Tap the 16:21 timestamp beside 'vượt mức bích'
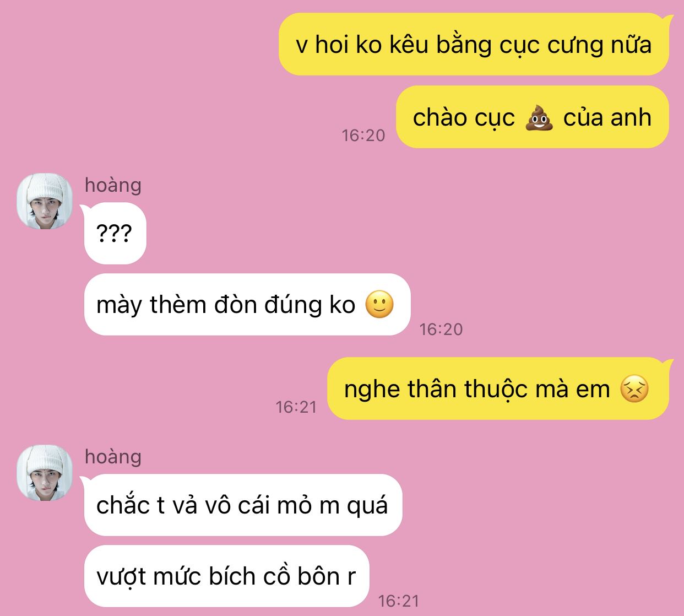Image resolution: width=684 pixels, height=616 pixels. point(399,601)
